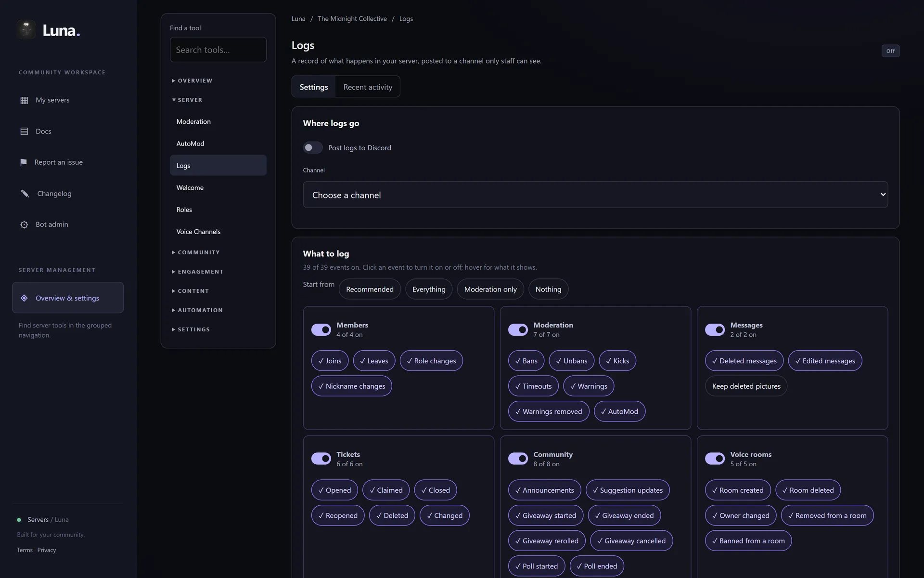Click the Luna logo avatar
Viewport: 924px width, 578px height.
(x=26, y=30)
